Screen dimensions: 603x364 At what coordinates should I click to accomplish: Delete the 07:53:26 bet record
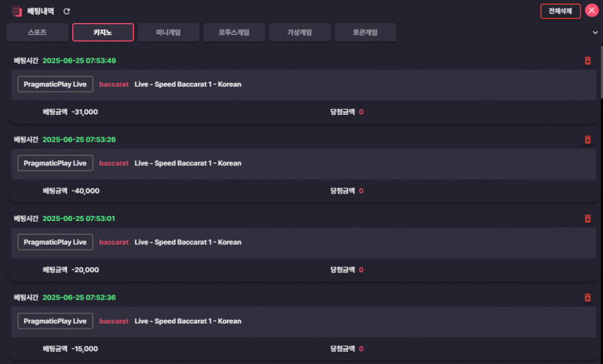click(x=587, y=139)
